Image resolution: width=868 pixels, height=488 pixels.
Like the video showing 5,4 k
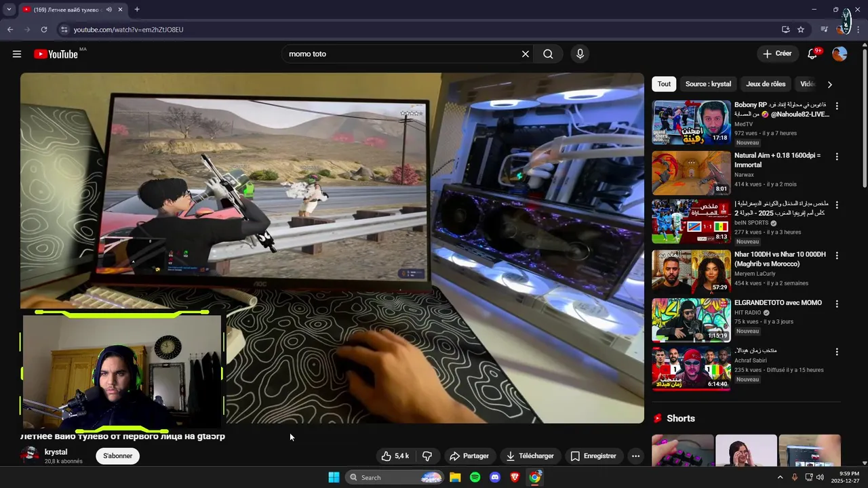(395, 456)
